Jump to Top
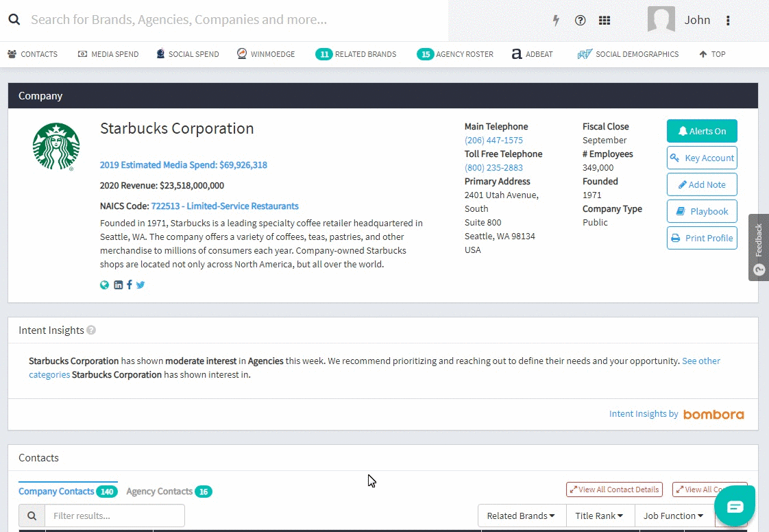Viewport: 769px width, 532px height. [712, 54]
